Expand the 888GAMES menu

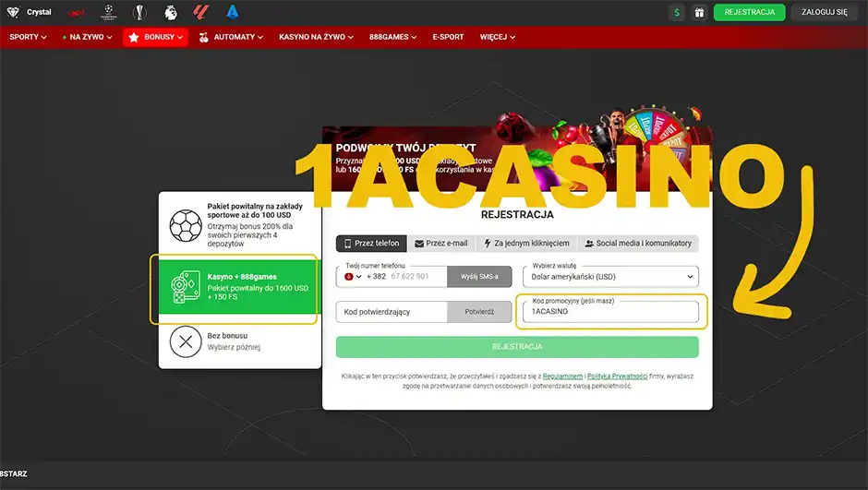click(392, 37)
